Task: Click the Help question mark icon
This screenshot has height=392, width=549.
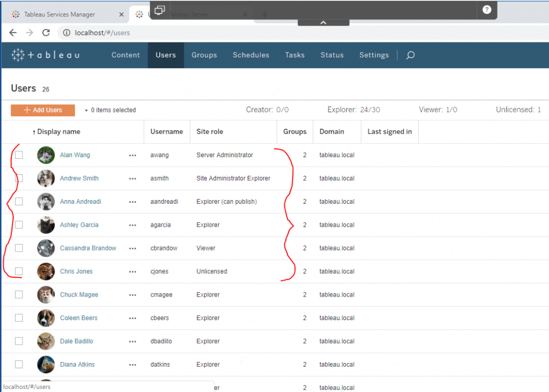Action: click(487, 10)
